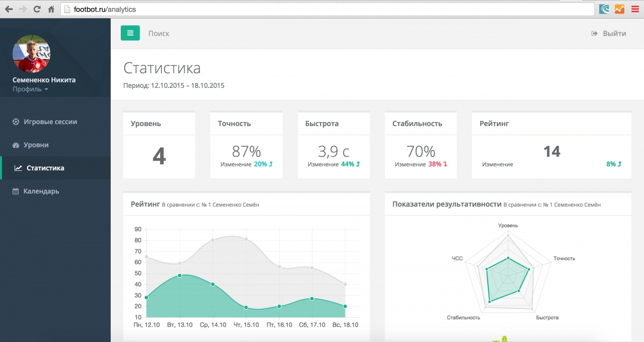Click the x-axis label Пн, 12.10
Image resolution: width=644 pixels, height=342 pixels.
click(x=147, y=325)
